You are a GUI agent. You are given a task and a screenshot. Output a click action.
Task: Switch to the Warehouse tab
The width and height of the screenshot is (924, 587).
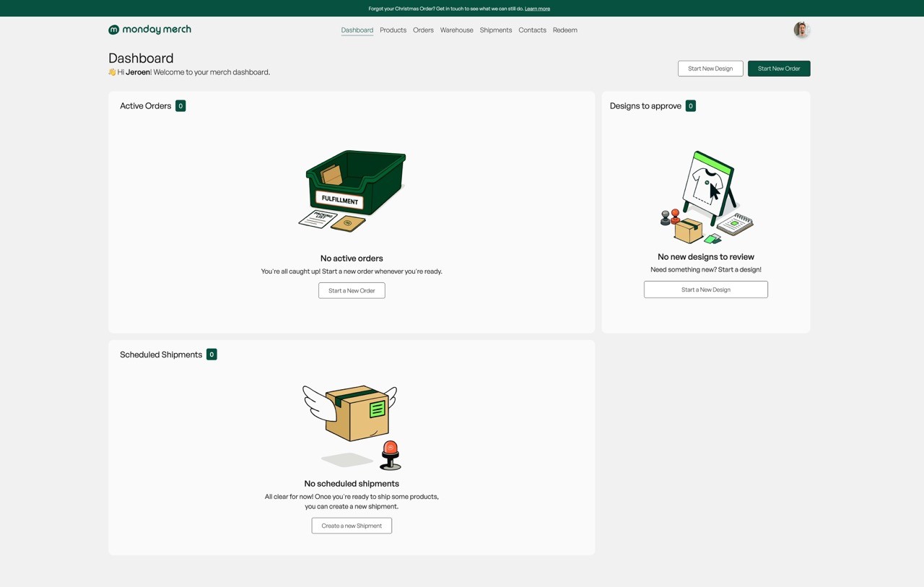(x=457, y=30)
